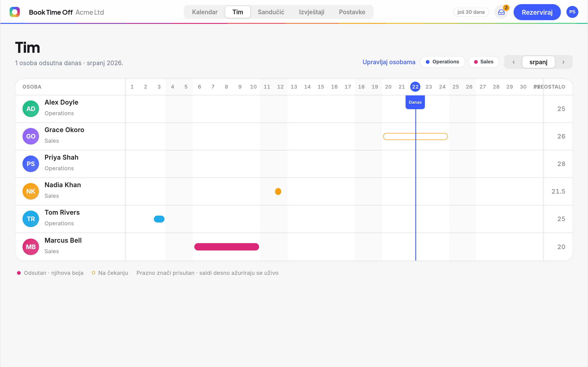This screenshot has height=367, width=588.
Task: Switch to the Kalendar tab
Action: point(205,12)
